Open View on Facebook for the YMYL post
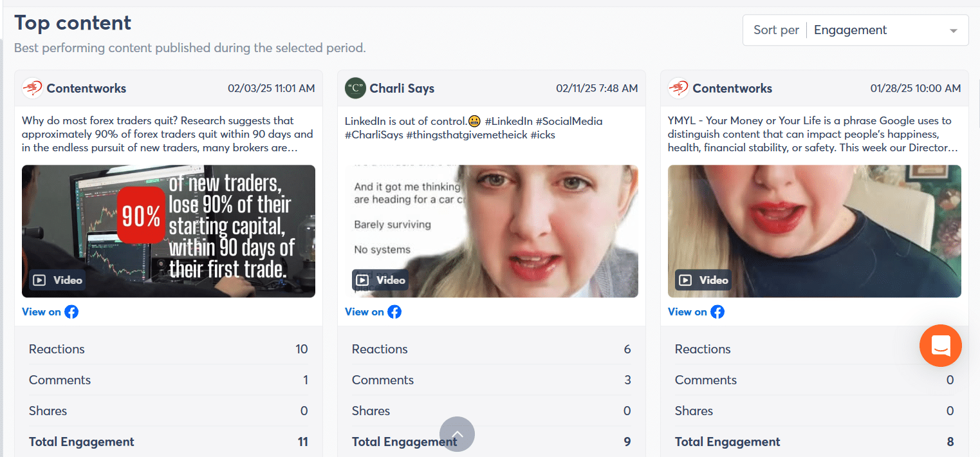 coord(696,312)
